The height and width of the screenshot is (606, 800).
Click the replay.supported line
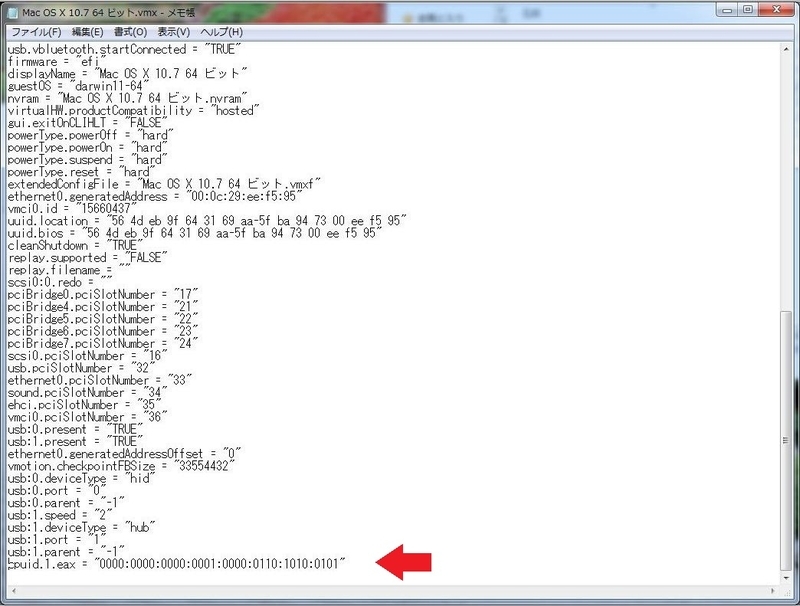coord(88,258)
